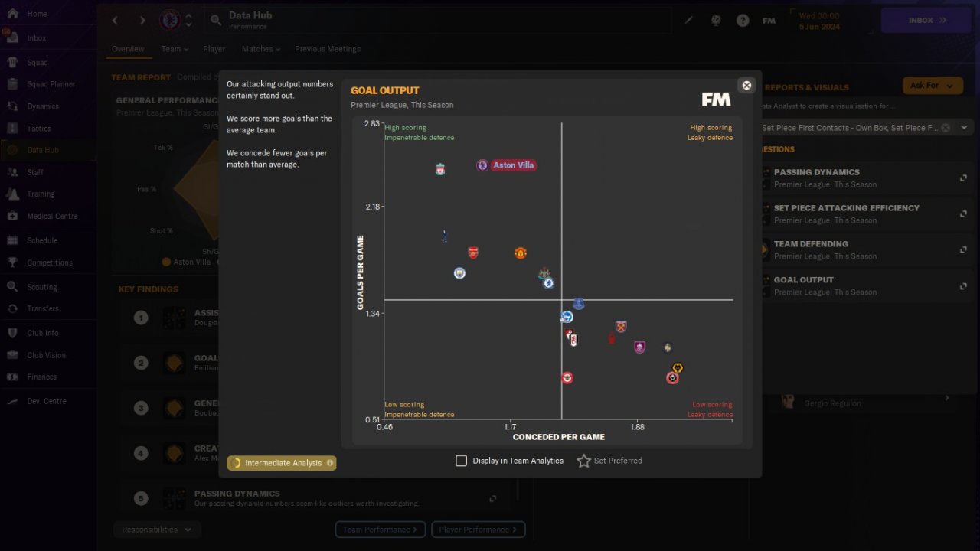Open Transfers from the sidebar

click(x=43, y=308)
